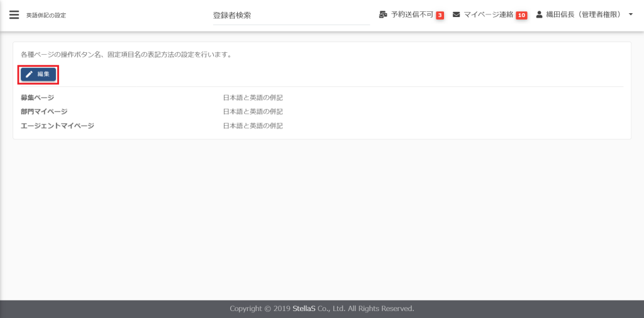Click the 英語併記の設定 page title
This screenshot has height=318, width=644.
point(46,15)
